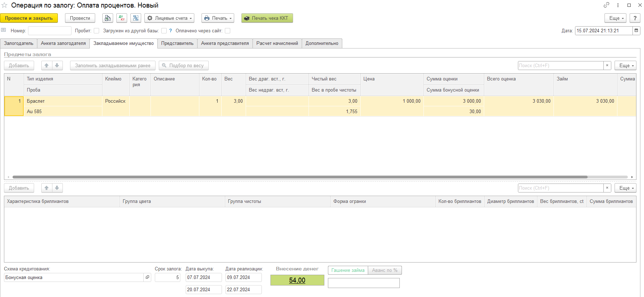Viewport: 644px width, 297px height.
Task: Open Дополнительно tab
Action: click(x=322, y=43)
